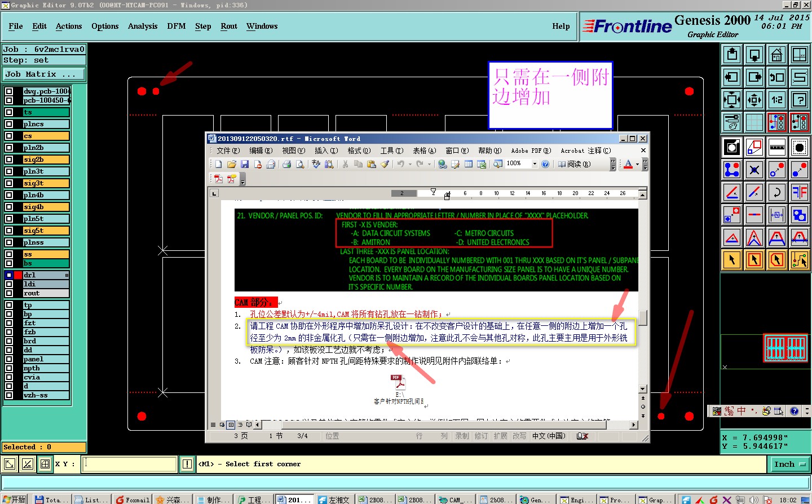Select the polygon area select tool
Image resolution: width=812 pixels, height=504 pixels.
pyautogui.click(x=777, y=260)
